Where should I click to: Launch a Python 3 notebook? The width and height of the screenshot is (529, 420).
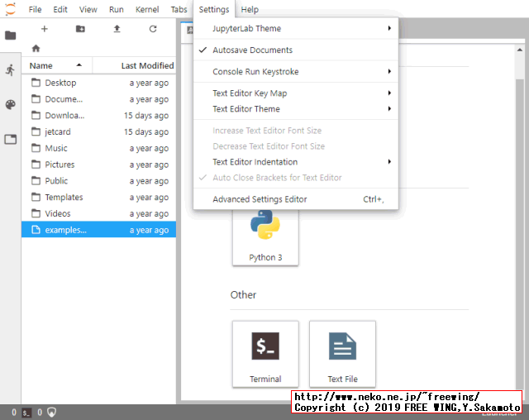[265, 232]
